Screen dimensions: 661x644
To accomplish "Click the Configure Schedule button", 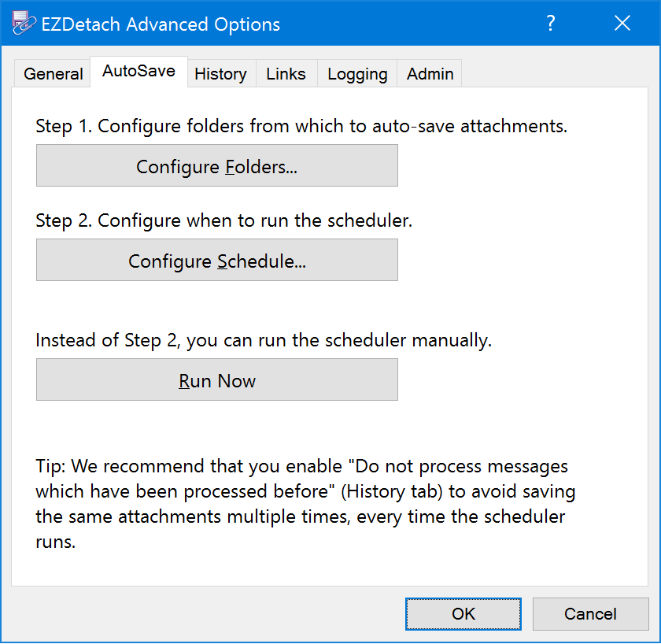I will tap(217, 261).
